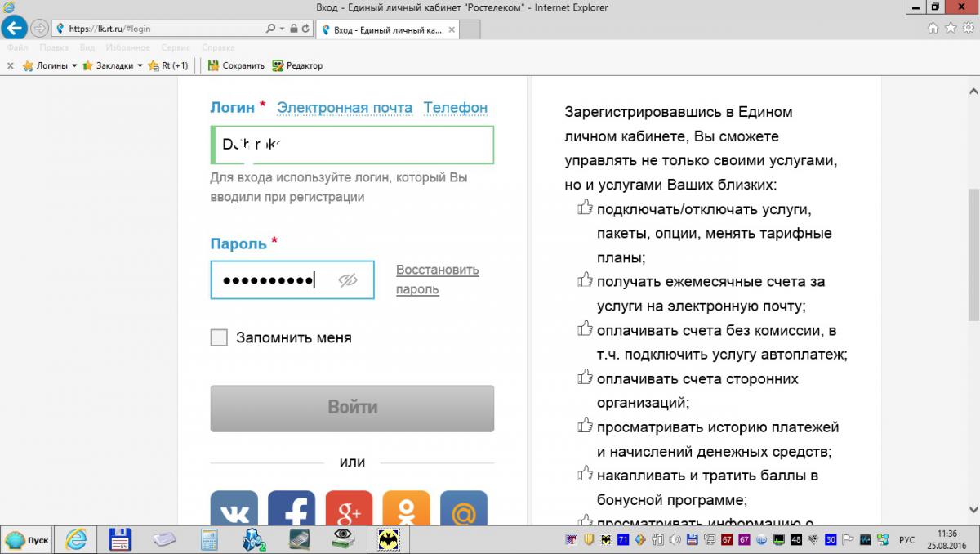
Task: Refresh the page using the address bar icon
Action: (x=305, y=29)
